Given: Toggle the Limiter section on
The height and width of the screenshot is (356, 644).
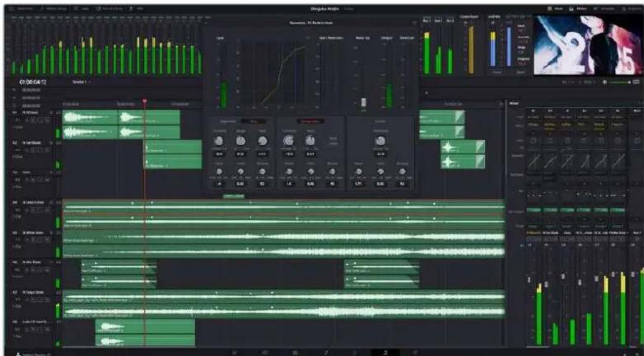Looking at the screenshot, I should (x=380, y=121).
